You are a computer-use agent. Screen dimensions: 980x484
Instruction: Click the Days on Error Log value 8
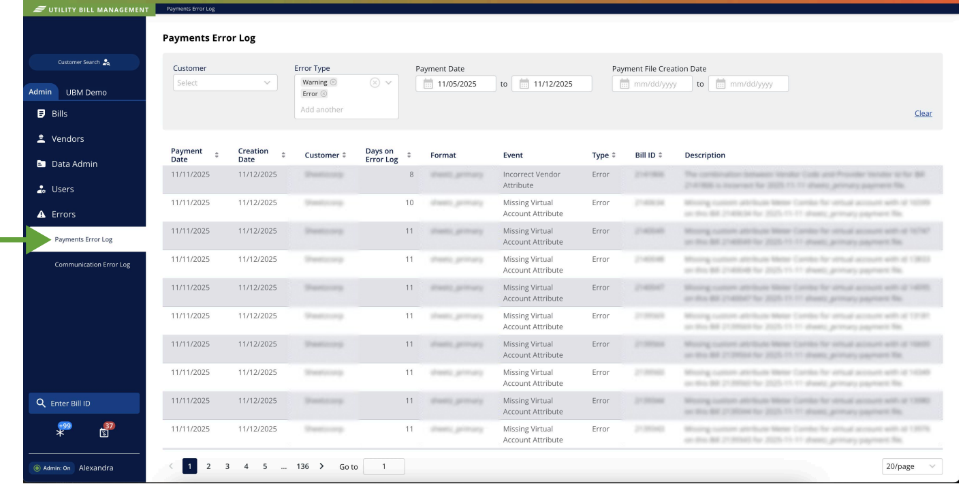coord(411,175)
